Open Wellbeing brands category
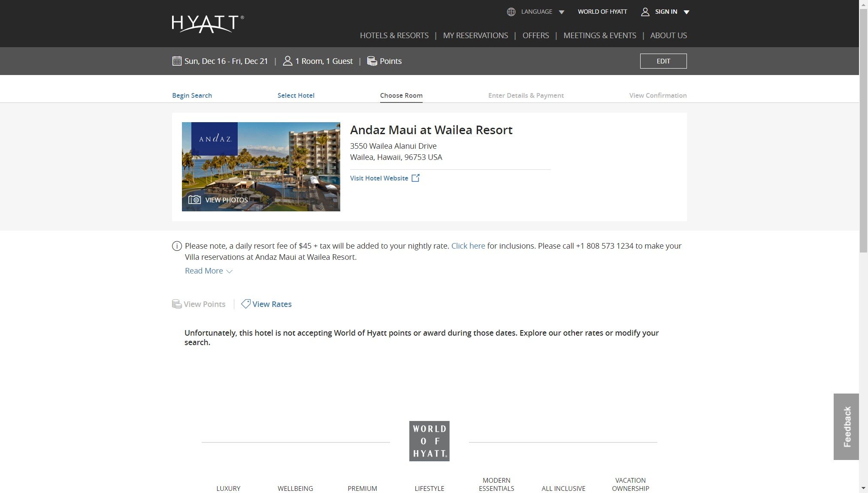 coord(295,488)
